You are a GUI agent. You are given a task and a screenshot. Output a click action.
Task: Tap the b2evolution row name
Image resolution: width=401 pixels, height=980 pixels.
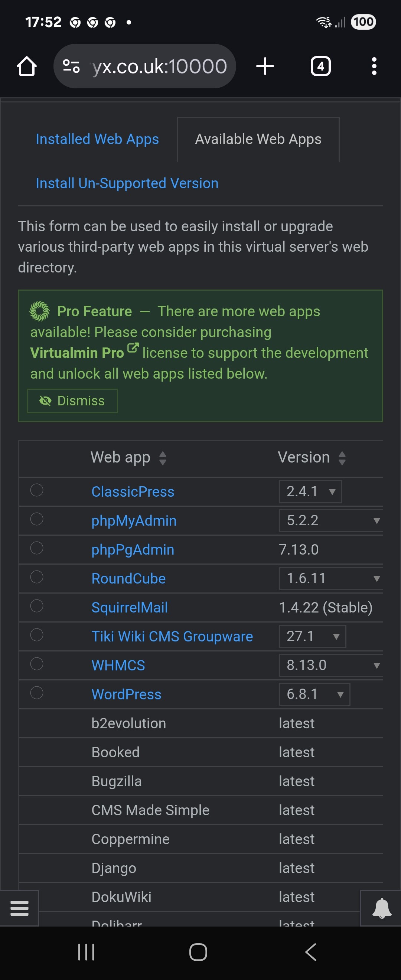point(128,723)
